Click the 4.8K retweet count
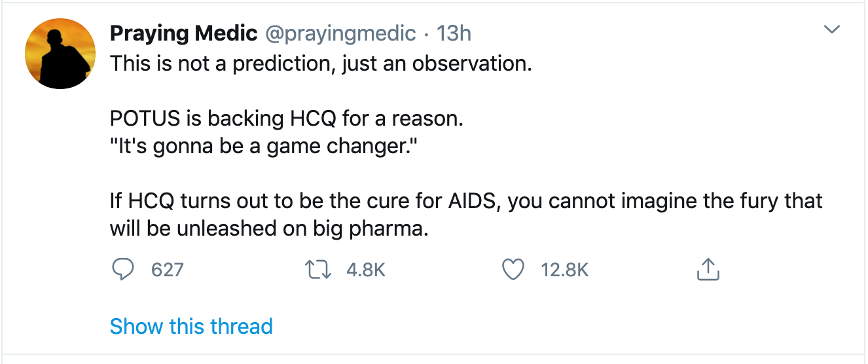 (x=365, y=270)
